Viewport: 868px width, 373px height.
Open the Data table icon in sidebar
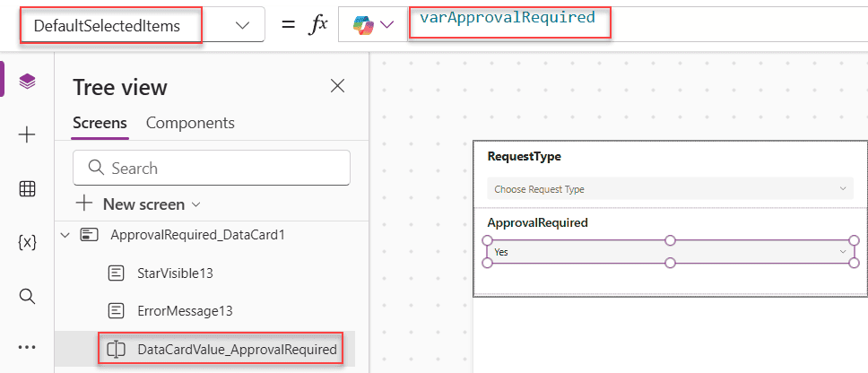(x=27, y=189)
